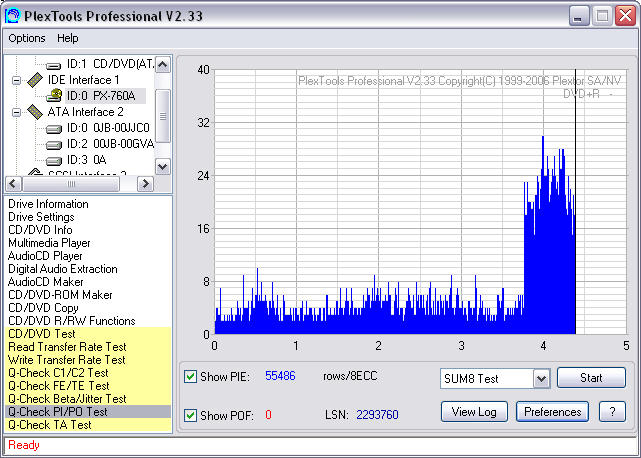Viewport: 641px width, 458px height.
Task: Select Q-Check TA Test
Action: [88, 425]
